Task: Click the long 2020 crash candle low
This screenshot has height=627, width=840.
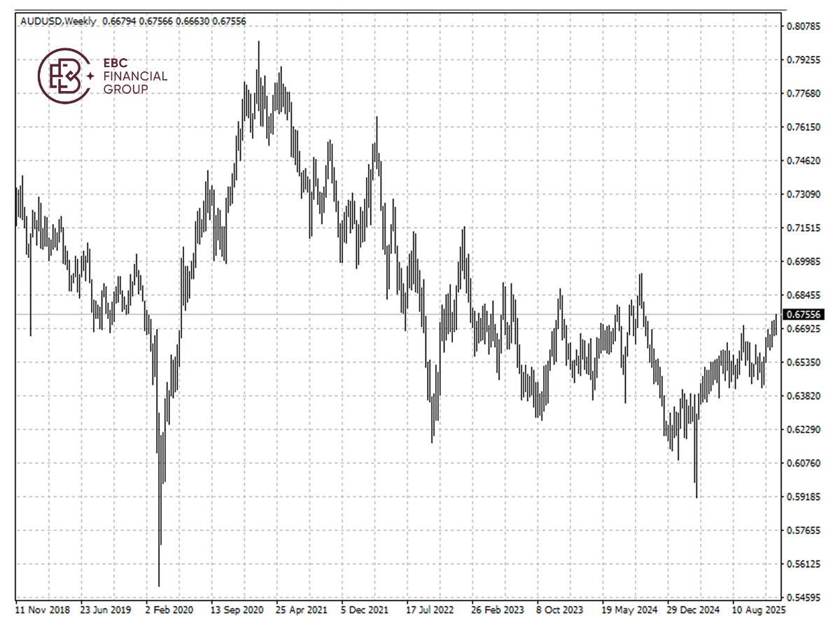Action: 160,584
